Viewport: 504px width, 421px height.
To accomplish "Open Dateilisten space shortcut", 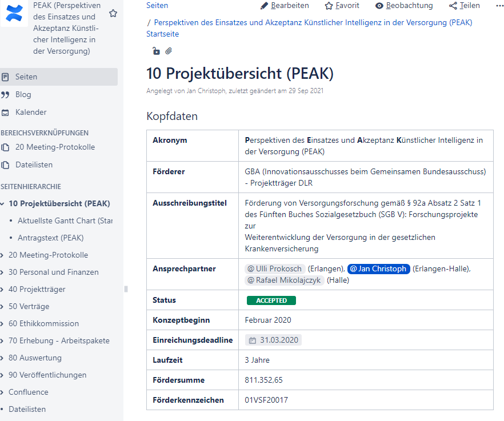I will point(34,165).
